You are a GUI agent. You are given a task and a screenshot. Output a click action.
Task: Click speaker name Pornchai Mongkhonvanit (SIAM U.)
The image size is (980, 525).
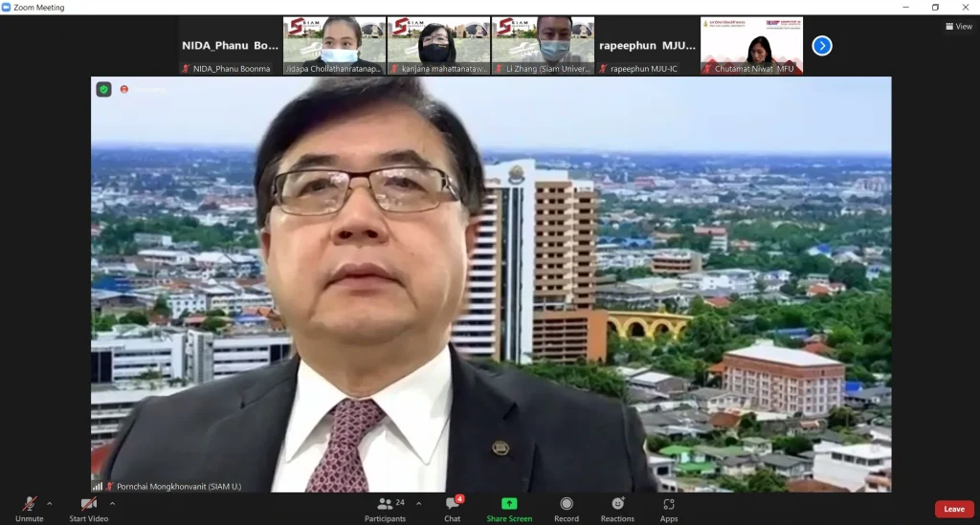click(179, 487)
